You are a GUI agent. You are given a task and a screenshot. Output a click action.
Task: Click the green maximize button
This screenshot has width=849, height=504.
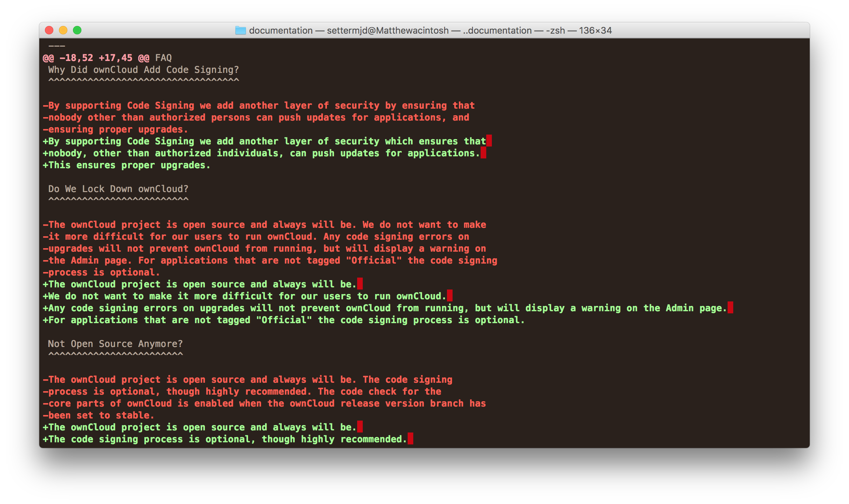(x=79, y=30)
